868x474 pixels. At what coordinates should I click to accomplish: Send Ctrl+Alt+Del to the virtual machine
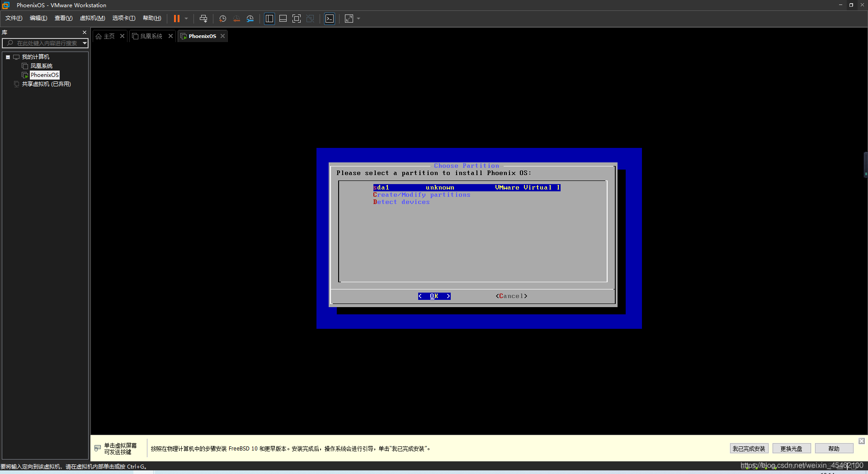(203, 19)
